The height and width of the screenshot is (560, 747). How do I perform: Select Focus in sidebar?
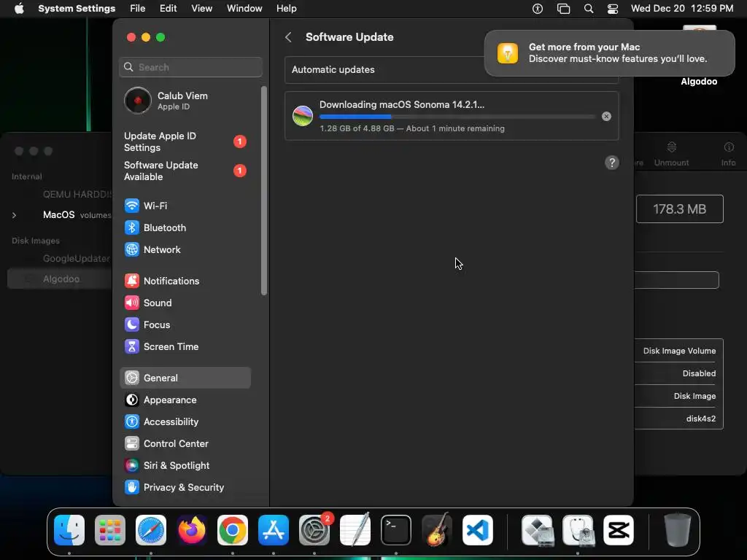coord(185,324)
